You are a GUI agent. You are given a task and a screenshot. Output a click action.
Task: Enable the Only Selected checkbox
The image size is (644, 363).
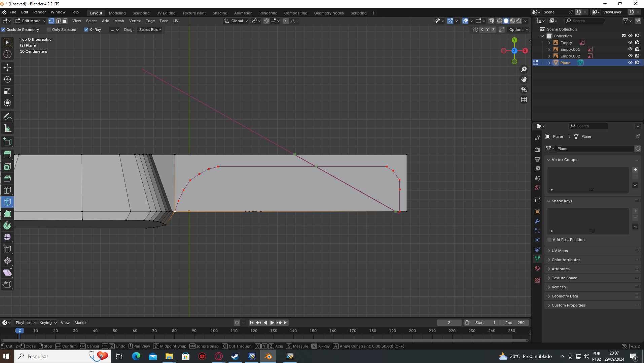(49, 30)
